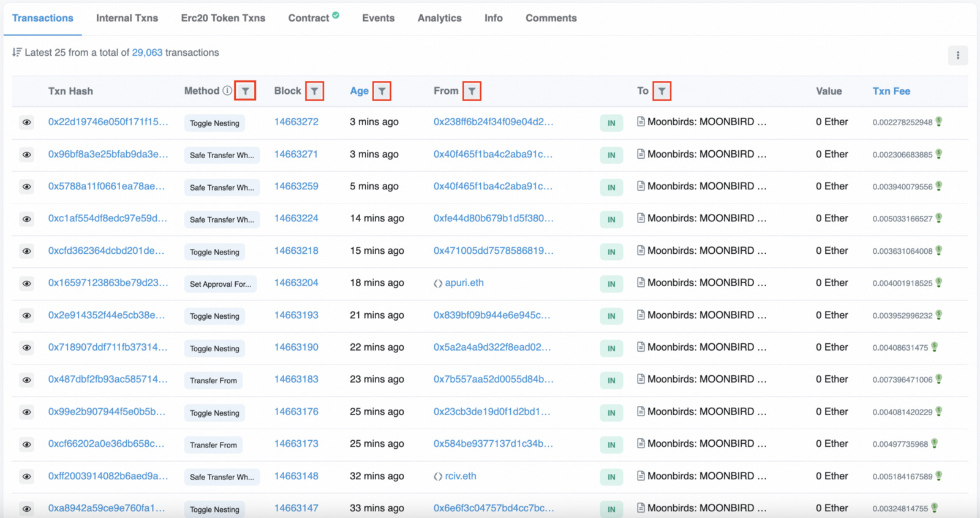Toggle eye preview for txn 0x22d19746e050f171f15
The image size is (980, 518).
click(x=26, y=122)
